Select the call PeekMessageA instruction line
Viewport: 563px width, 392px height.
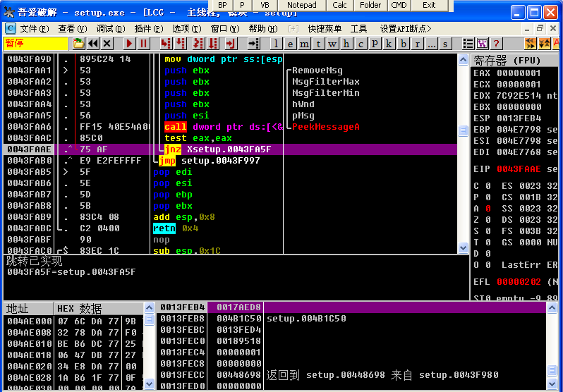pyautogui.click(x=231, y=127)
